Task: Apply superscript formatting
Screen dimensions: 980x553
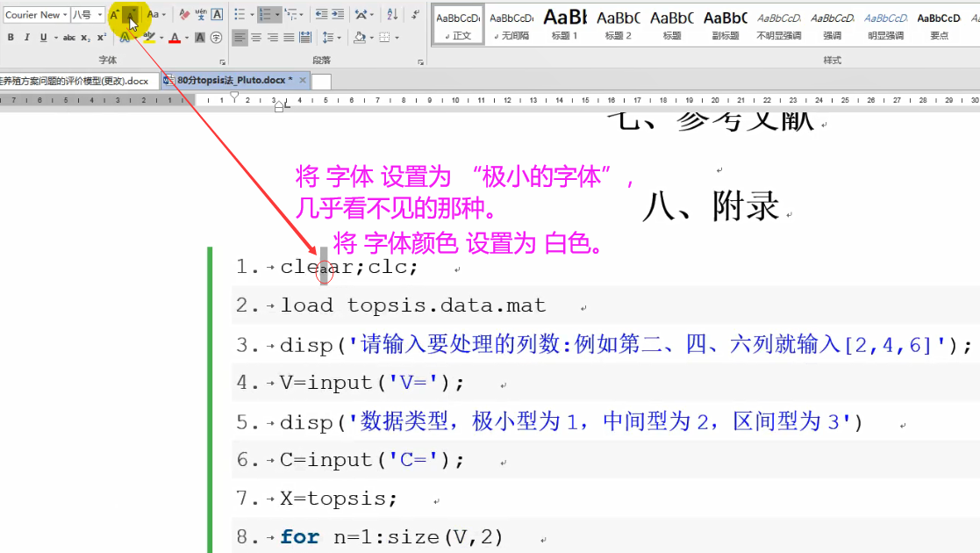Action: (101, 38)
